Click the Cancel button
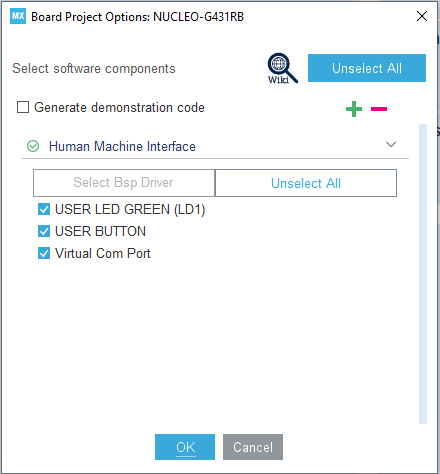 click(253, 447)
